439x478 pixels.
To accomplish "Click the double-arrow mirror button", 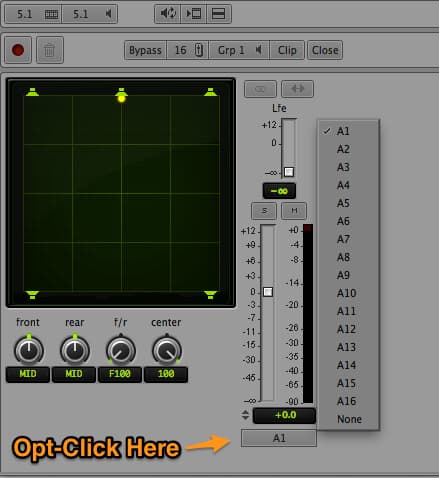I will pos(297,89).
